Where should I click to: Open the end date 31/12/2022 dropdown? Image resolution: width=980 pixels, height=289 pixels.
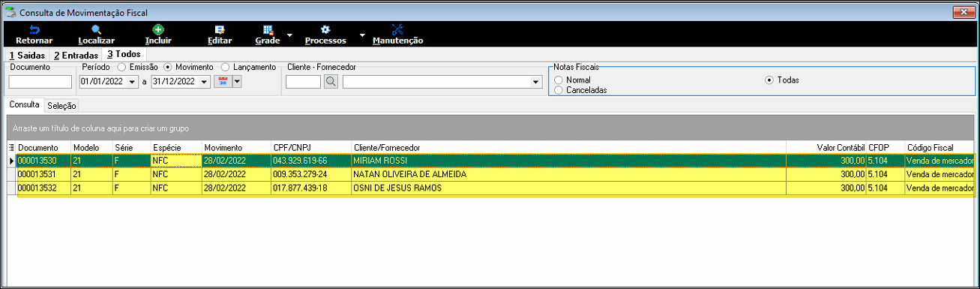(205, 82)
